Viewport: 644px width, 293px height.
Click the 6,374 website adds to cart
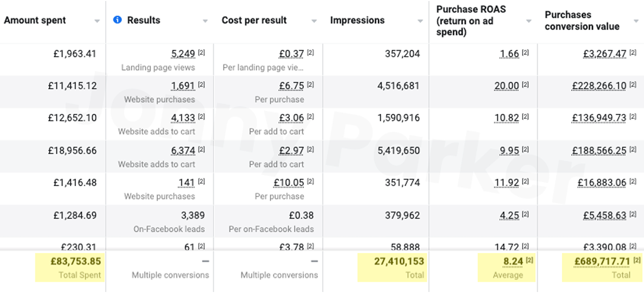(x=183, y=151)
